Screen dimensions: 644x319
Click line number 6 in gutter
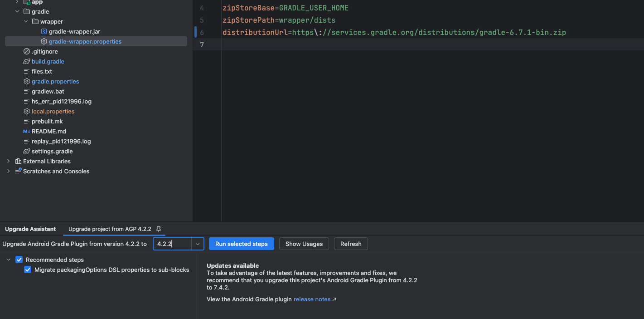(x=202, y=32)
